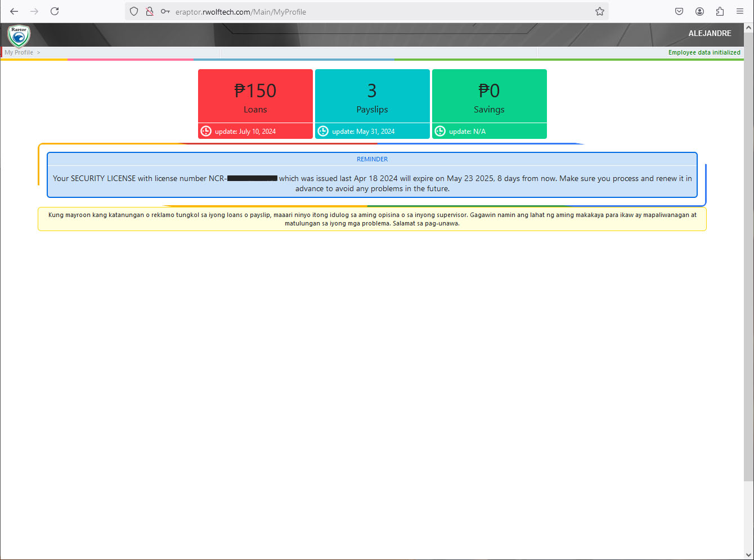Click the clock icon on Loans card

206,131
